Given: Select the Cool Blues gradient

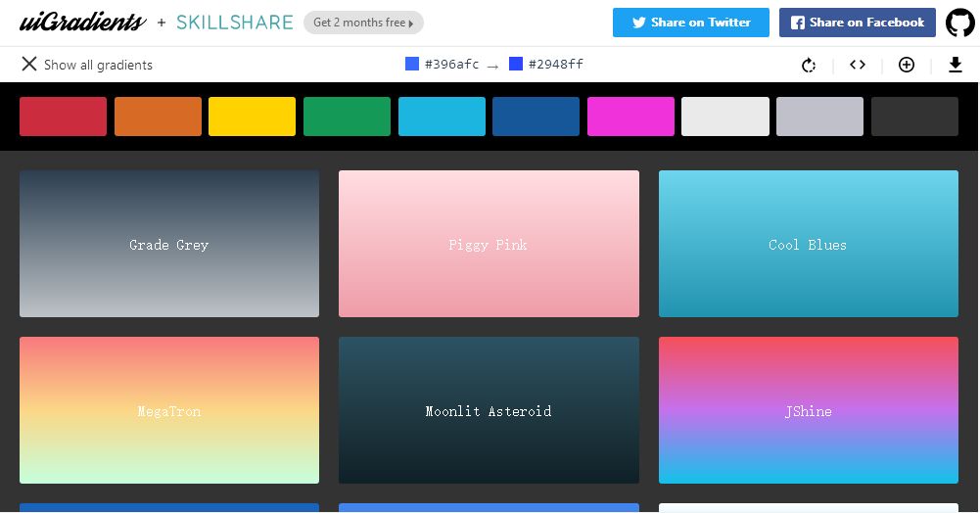Looking at the screenshot, I should (808, 244).
